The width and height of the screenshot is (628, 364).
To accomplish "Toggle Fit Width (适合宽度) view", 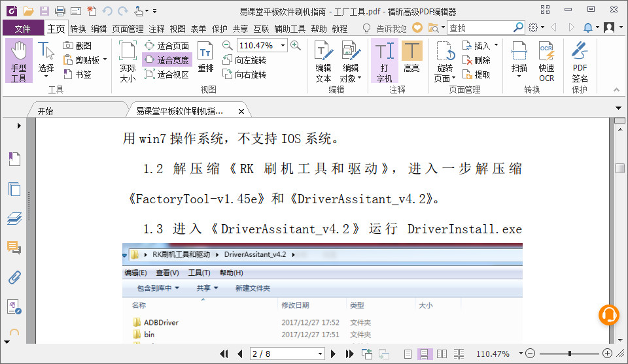I will pos(167,60).
